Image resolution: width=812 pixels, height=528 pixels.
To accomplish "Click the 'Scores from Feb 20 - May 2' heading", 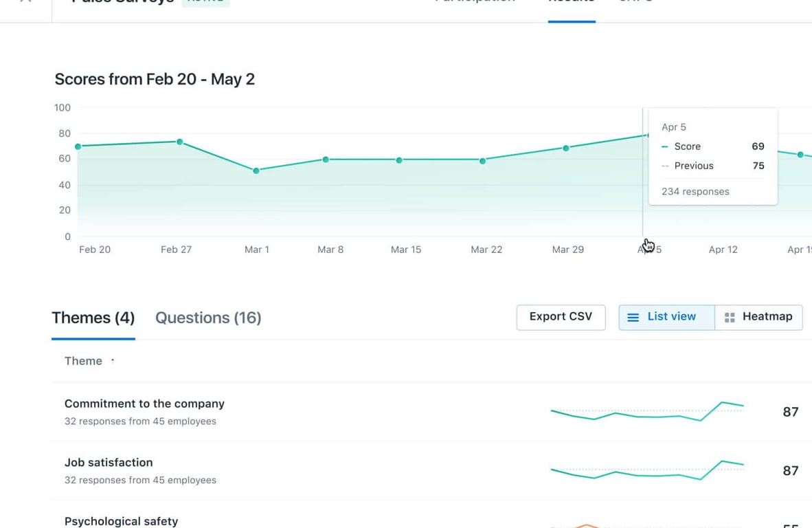I will (155, 79).
